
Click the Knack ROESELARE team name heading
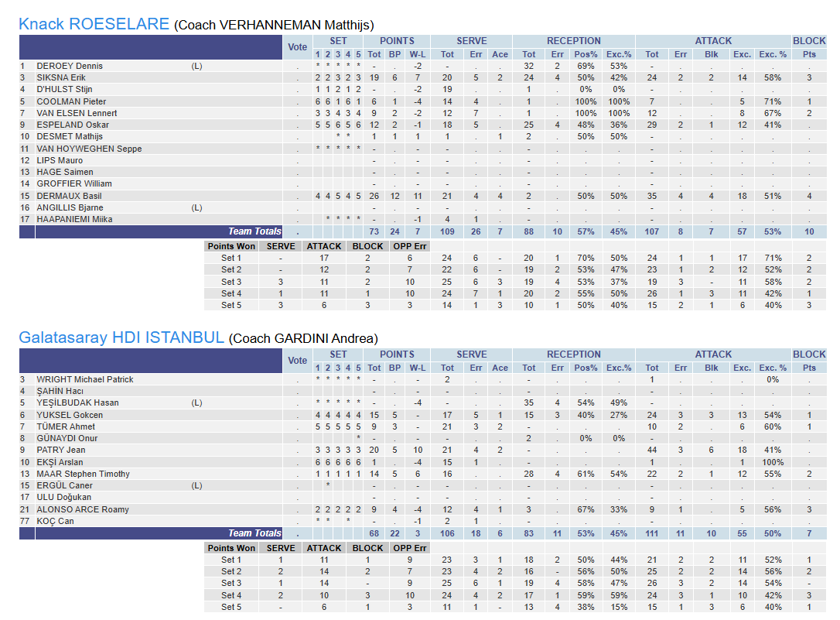94,24
